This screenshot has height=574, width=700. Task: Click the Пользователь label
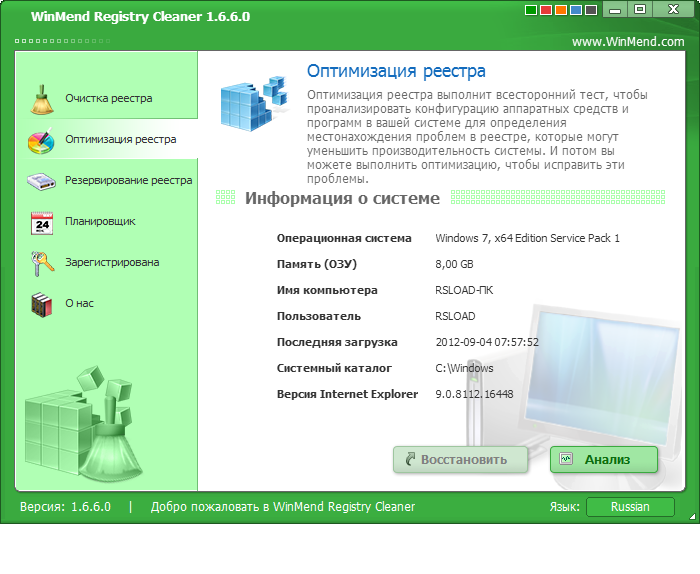(319, 316)
